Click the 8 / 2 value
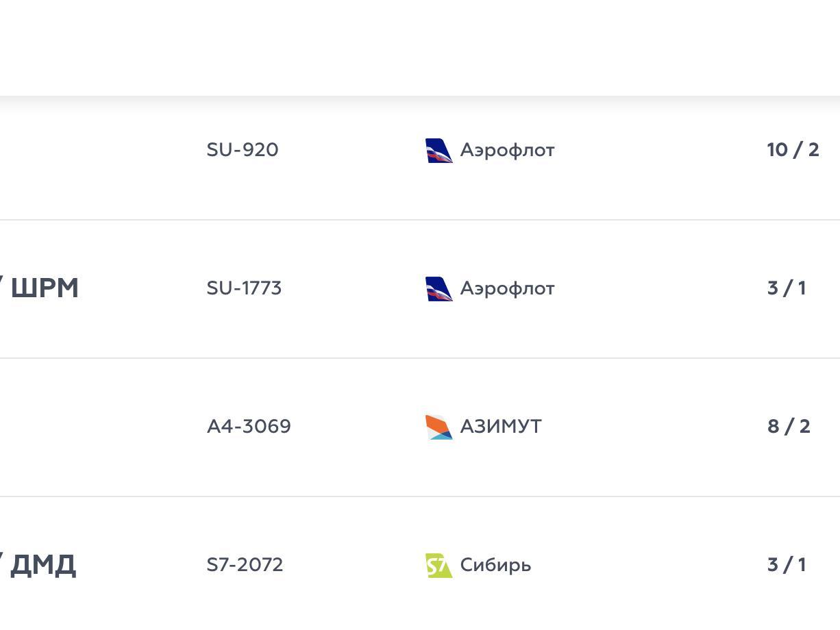840x630 pixels. [x=789, y=427]
